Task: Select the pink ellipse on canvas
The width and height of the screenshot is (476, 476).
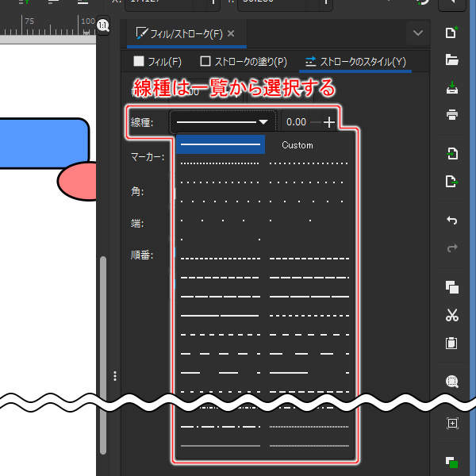Action: (78, 181)
